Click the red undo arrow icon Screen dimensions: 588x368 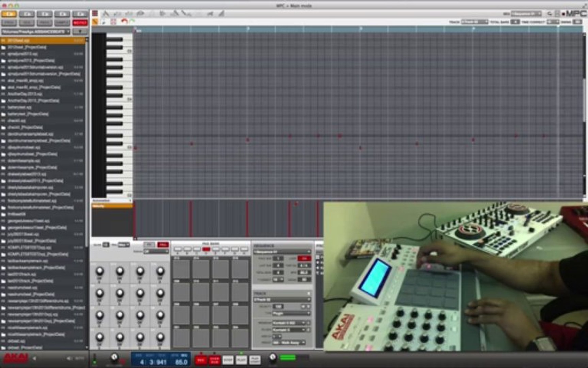point(124,21)
